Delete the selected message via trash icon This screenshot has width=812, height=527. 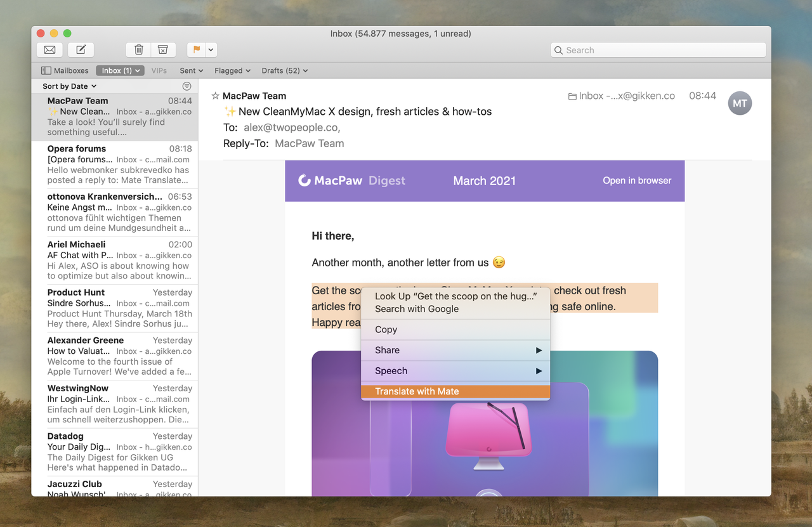[x=138, y=49]
